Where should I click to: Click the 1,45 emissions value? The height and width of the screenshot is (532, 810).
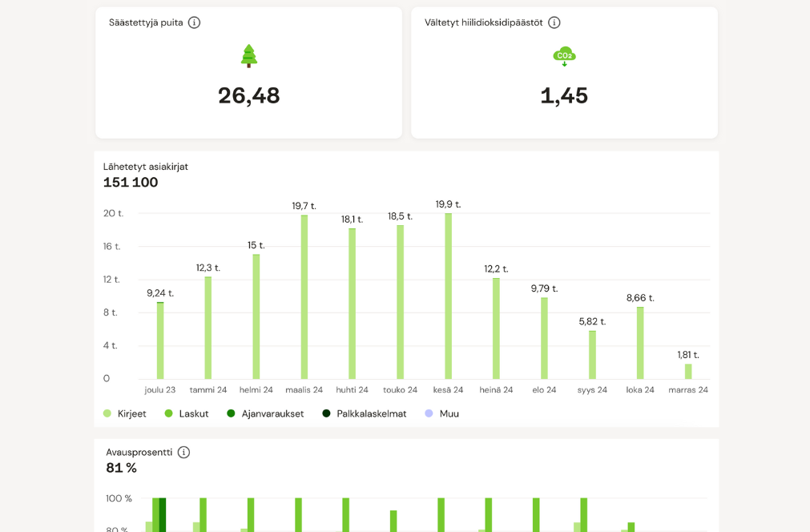click(x=564, y=96)
